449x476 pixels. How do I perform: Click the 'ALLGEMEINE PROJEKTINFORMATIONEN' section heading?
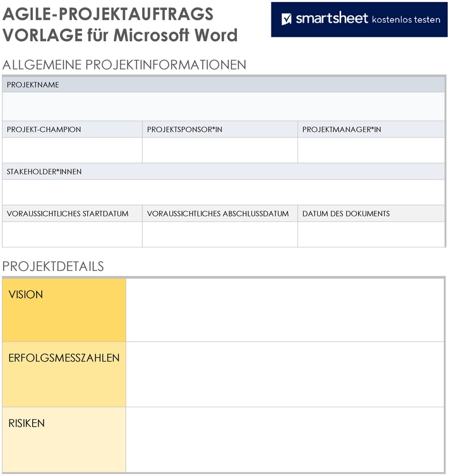click(x=124, y=64)
